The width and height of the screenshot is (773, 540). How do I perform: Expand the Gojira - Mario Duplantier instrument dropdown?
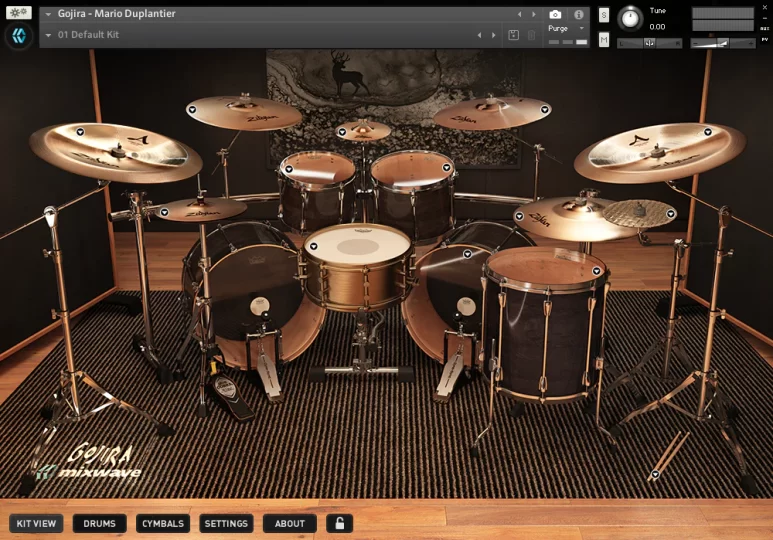48,15
